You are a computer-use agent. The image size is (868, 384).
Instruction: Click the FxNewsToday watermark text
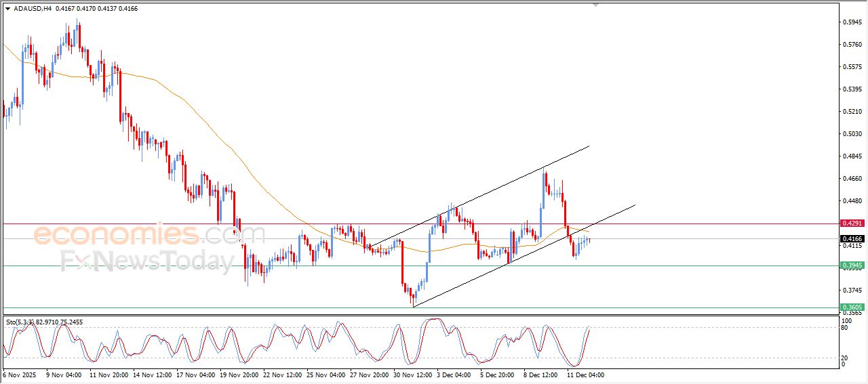click(x=148, y=261)
